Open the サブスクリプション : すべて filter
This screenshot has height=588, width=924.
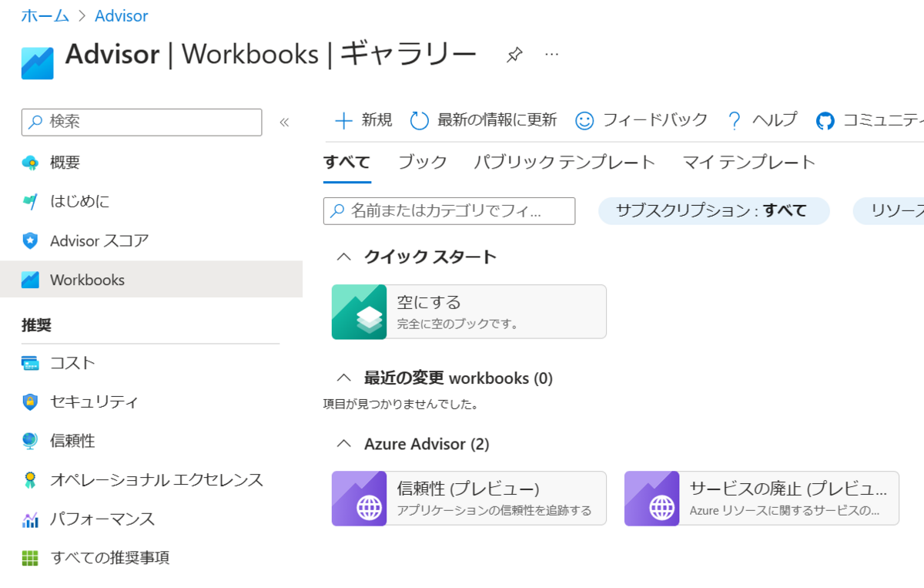pos(714,211)
